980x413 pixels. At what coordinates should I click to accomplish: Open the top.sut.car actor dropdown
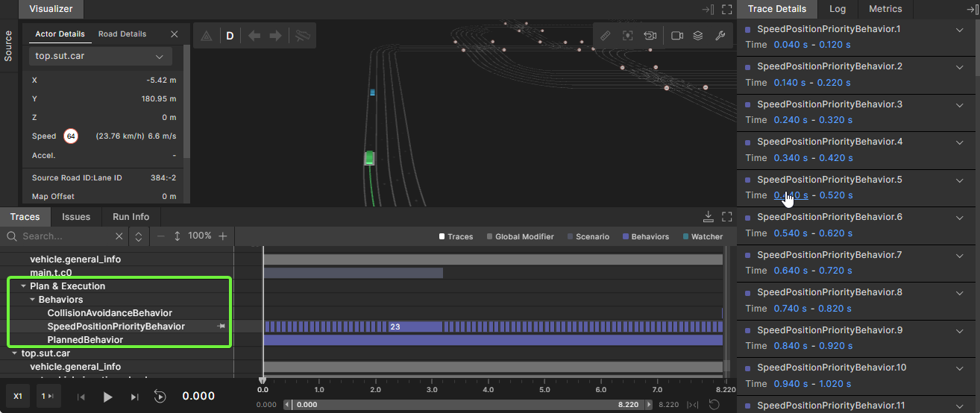(x=101, y=57)
